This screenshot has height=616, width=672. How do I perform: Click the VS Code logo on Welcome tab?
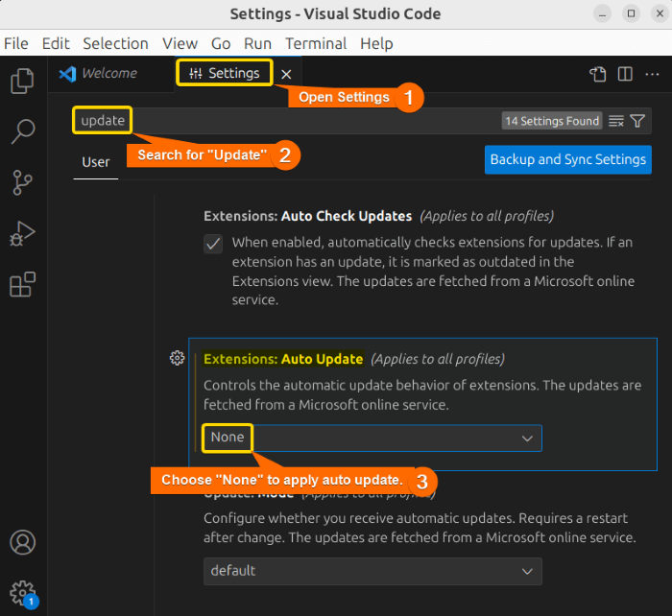(x=68, y=74)
